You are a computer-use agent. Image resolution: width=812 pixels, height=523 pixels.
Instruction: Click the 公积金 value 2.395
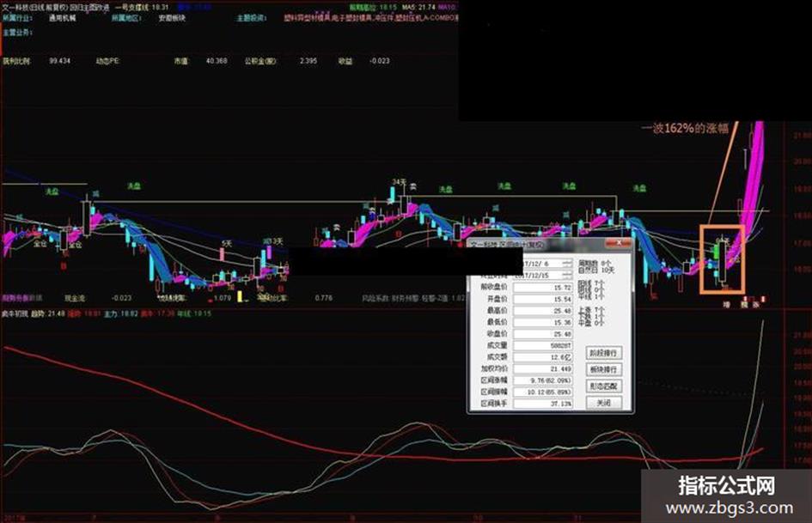[308, 61]
